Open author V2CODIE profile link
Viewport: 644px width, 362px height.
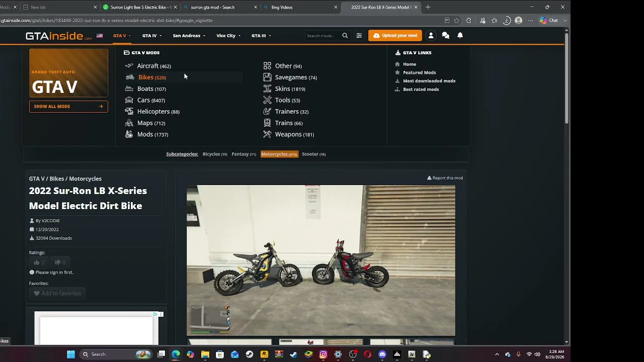point(50,221)
